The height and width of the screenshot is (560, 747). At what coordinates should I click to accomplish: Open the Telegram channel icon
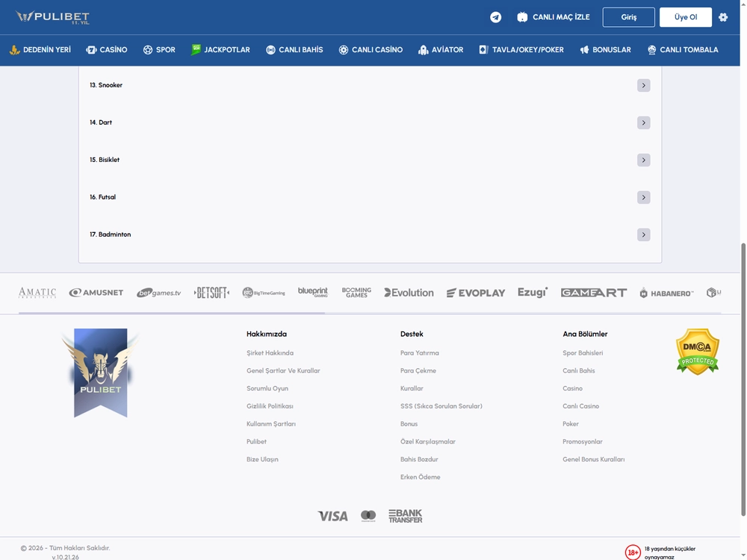[x=495, y=17]
